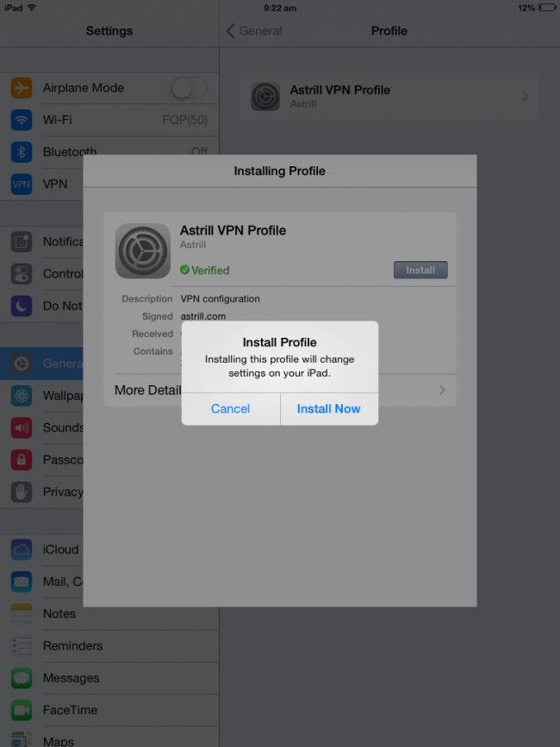Open the Airplane Mode icon

pyautogui.click(x=22, y=88)
